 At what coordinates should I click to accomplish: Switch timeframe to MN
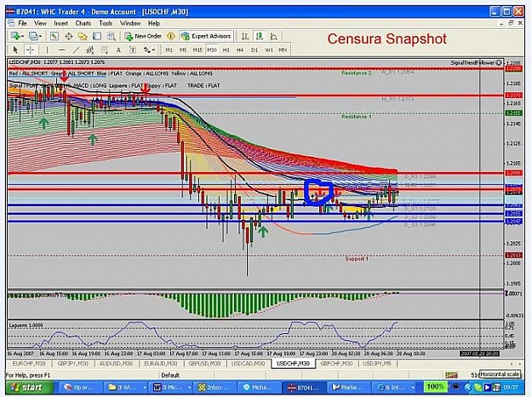click(283, 50)
